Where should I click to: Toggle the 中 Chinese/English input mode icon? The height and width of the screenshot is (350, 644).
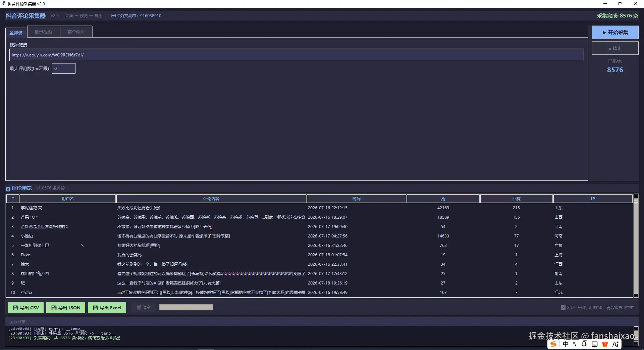(x=566, y=344)
